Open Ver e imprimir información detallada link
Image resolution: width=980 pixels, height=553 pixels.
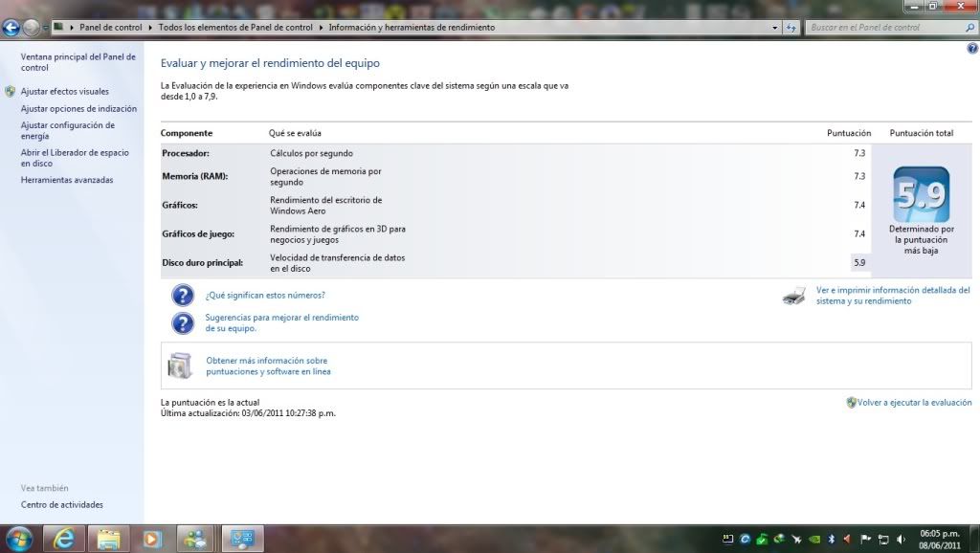click(893, 296)
